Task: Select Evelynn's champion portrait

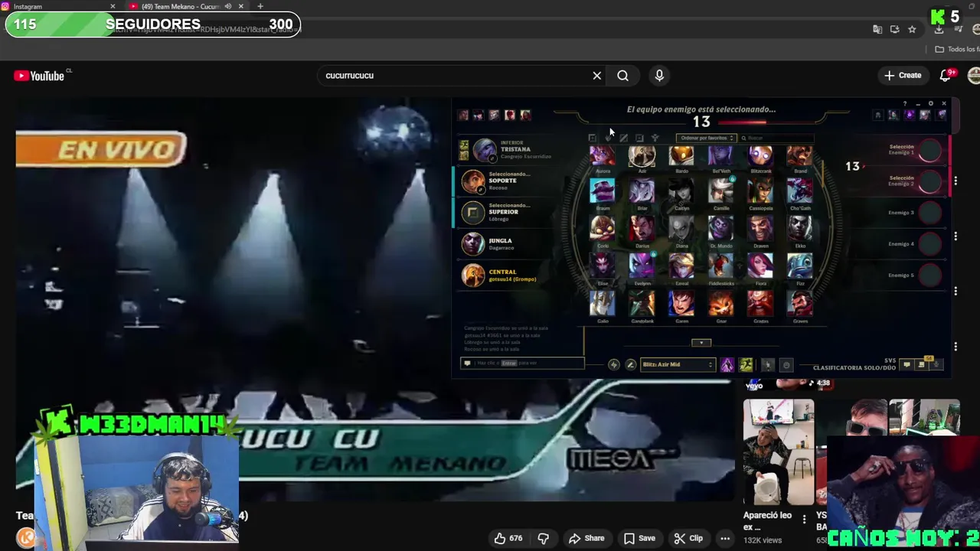Action: (x=642, y=266)
